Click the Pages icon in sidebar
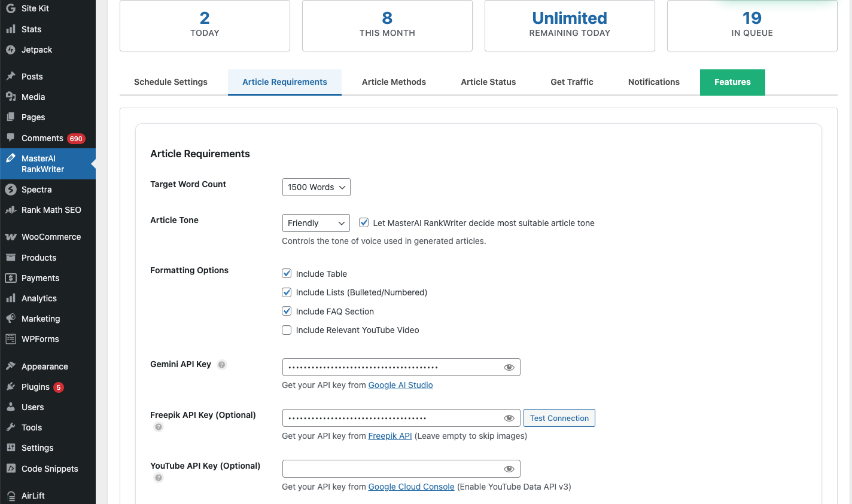This screenshot has width=852, height=504. point(11,117)
